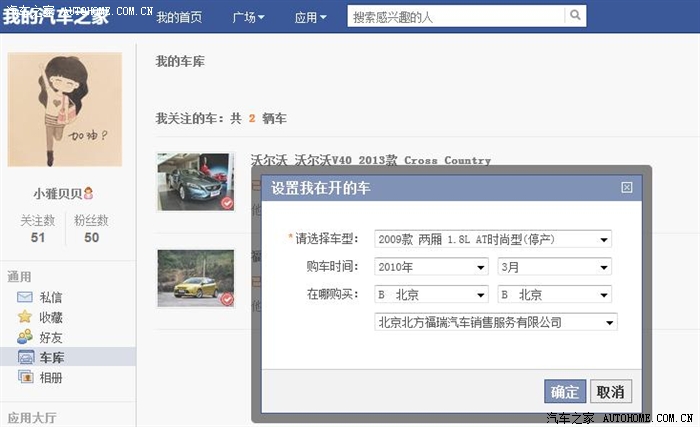Open 我的首页 in top navigation
Screen dimensions: 700x427
179,17
